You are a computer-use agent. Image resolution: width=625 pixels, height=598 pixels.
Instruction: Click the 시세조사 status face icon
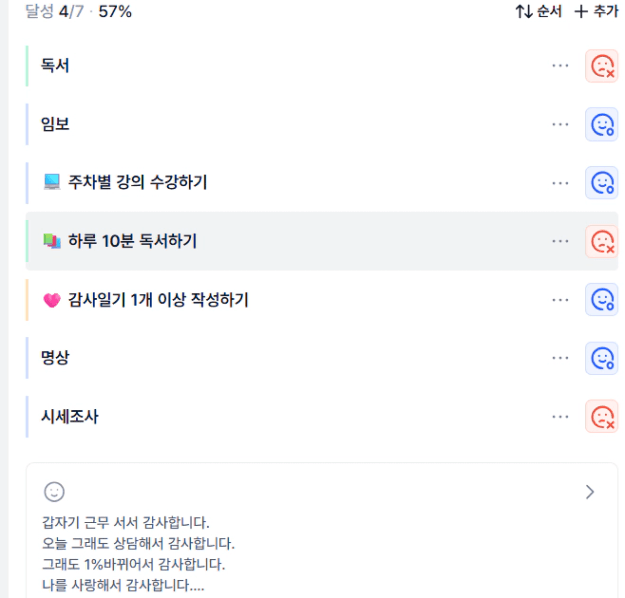pos(601,416)
